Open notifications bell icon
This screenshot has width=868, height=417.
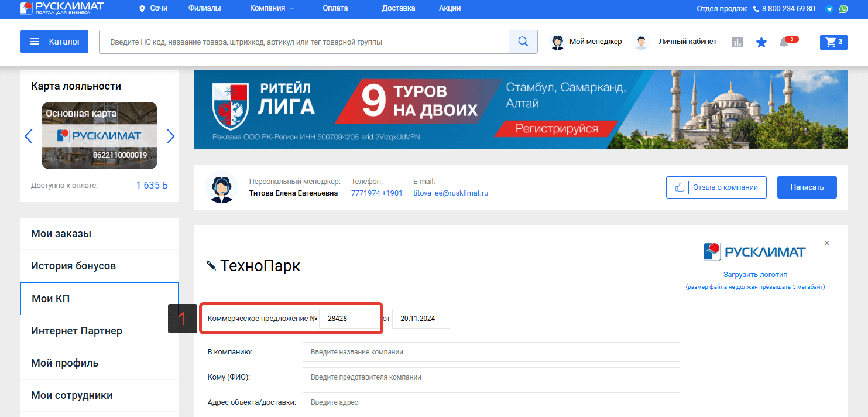pos(784,42)
